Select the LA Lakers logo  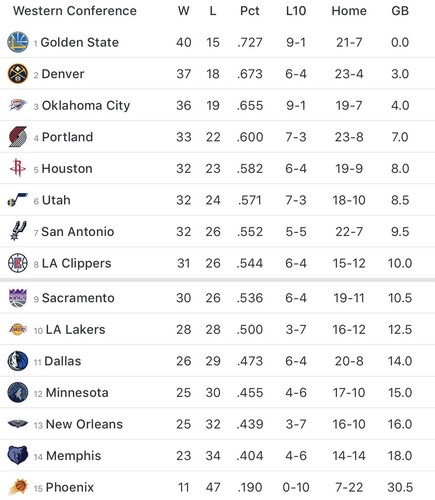pyautogui.click(x=18, y=329)
